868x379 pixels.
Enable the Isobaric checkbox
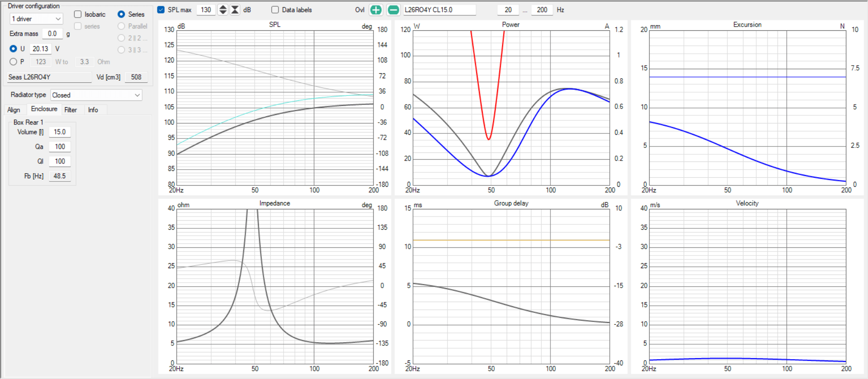coord(78,14)
